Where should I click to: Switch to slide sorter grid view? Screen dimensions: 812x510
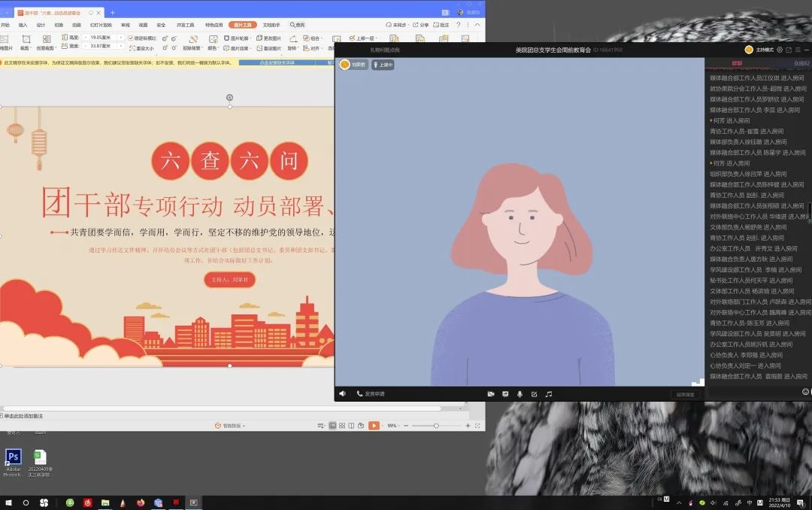click(342, 426)
